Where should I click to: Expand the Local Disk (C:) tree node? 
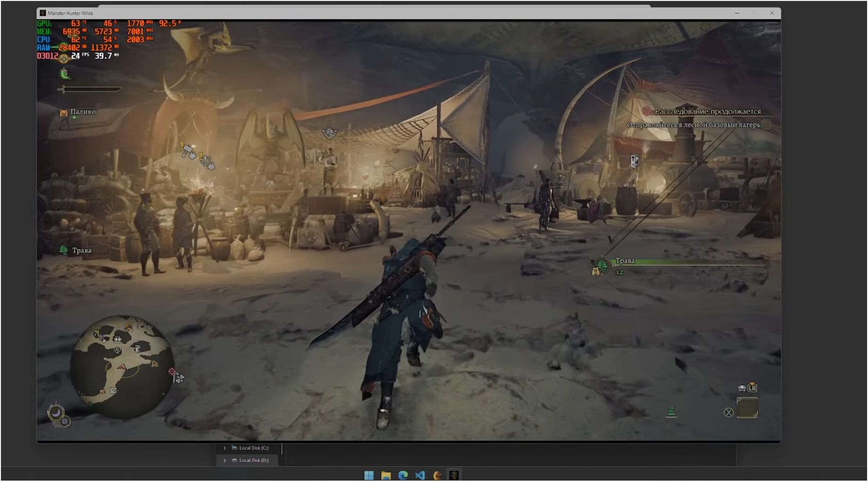point(225,448)
